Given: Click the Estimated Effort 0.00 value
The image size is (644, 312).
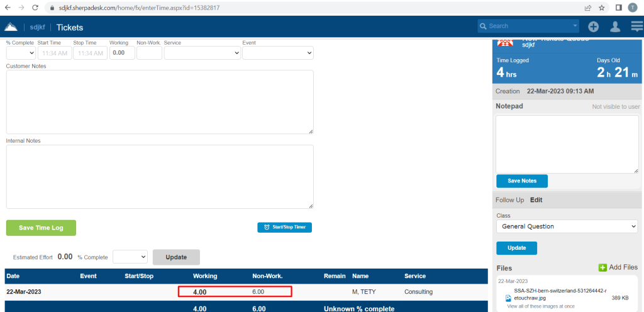Looking at the screenshot, I should (x=65, y=257).
